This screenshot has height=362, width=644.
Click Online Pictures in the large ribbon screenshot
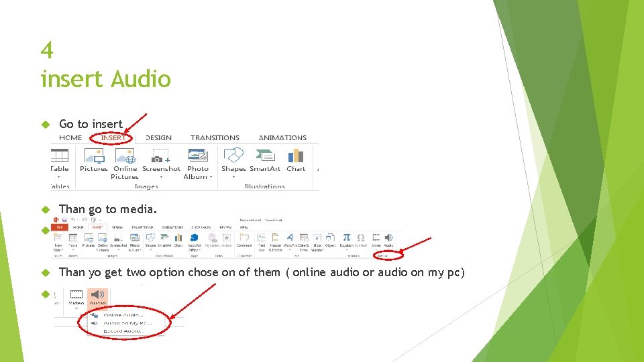click(125, 164)
